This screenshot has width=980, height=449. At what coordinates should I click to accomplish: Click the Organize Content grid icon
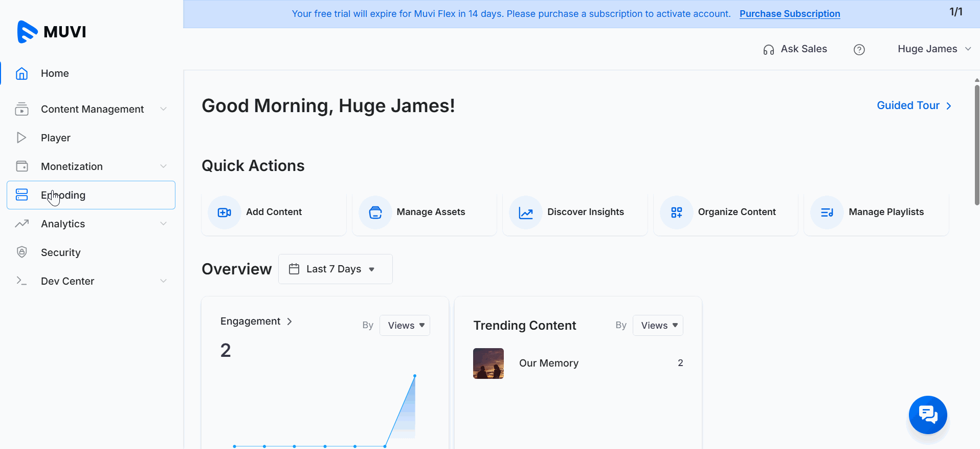(x=676, y=212)
